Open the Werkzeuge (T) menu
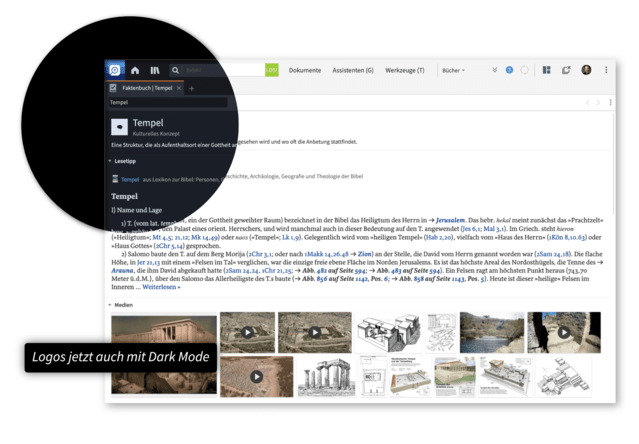 pyautogui.click(x=405, y=70)
